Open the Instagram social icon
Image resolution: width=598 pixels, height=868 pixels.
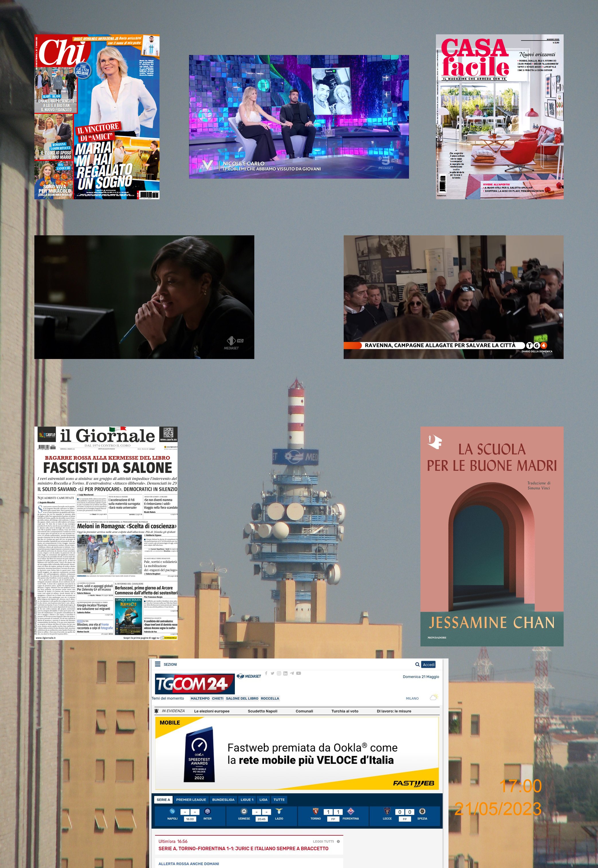[279, 673]
